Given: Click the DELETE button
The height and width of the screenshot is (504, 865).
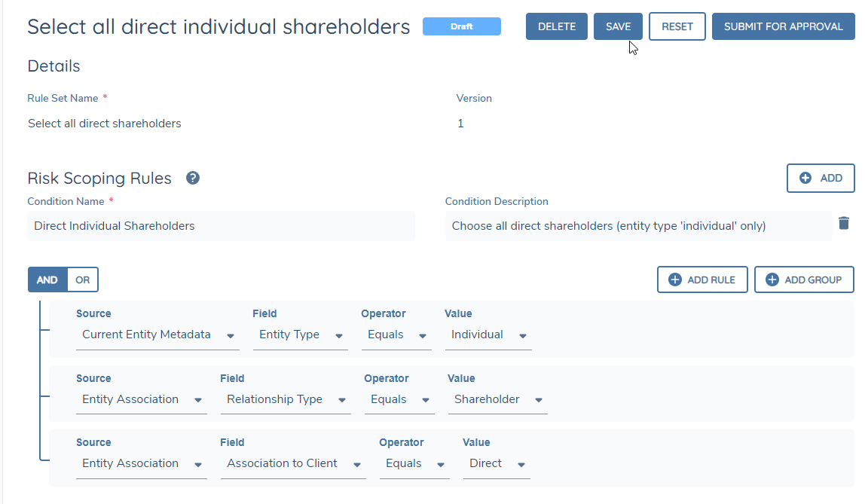Looking at the screenshot, I should coord(557,26).
